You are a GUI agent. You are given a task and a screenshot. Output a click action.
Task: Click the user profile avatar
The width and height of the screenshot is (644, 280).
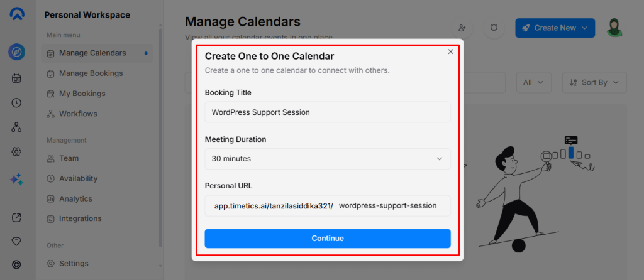click(x=614, y=28)
